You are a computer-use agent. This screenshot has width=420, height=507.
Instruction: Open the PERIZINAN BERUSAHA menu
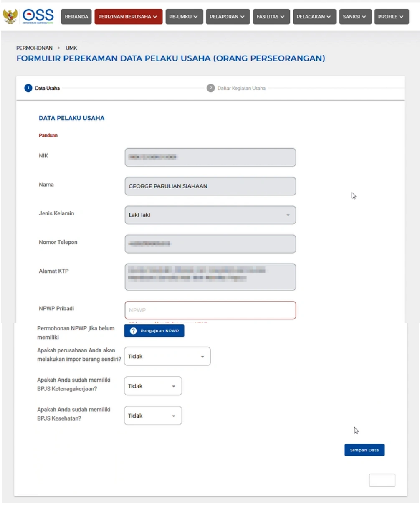pos(128,17)
